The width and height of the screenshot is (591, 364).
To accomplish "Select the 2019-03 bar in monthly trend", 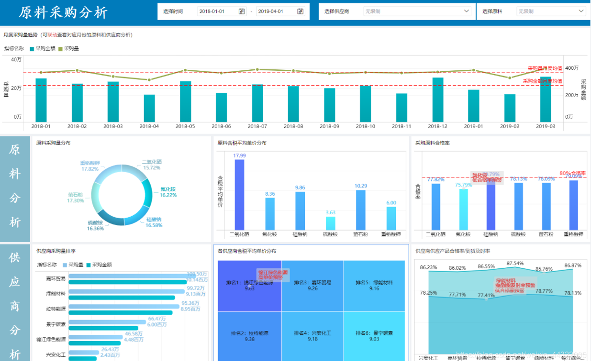I will (x=546, y=99).
